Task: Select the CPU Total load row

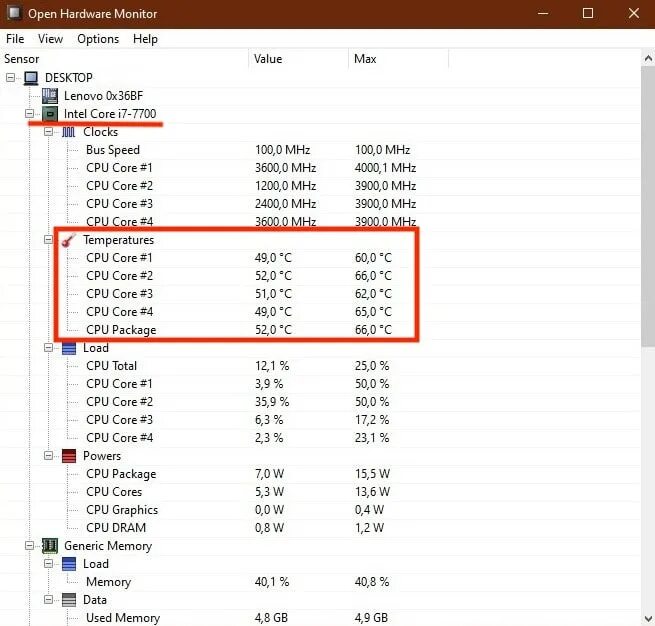Action: [320, 366]
